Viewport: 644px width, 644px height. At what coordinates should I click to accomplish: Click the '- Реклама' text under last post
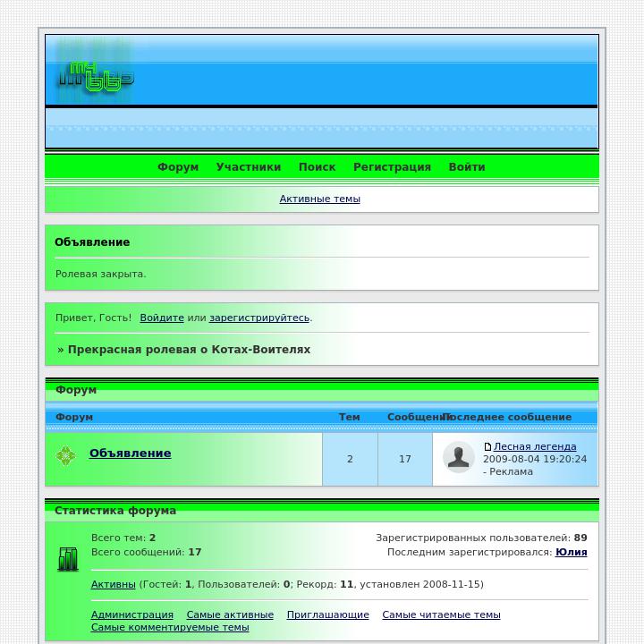pos(508,471)
